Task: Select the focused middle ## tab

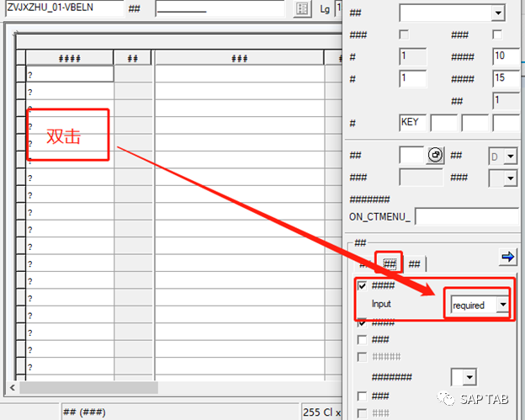Action: pyautogui.click(x=390, y=264)
